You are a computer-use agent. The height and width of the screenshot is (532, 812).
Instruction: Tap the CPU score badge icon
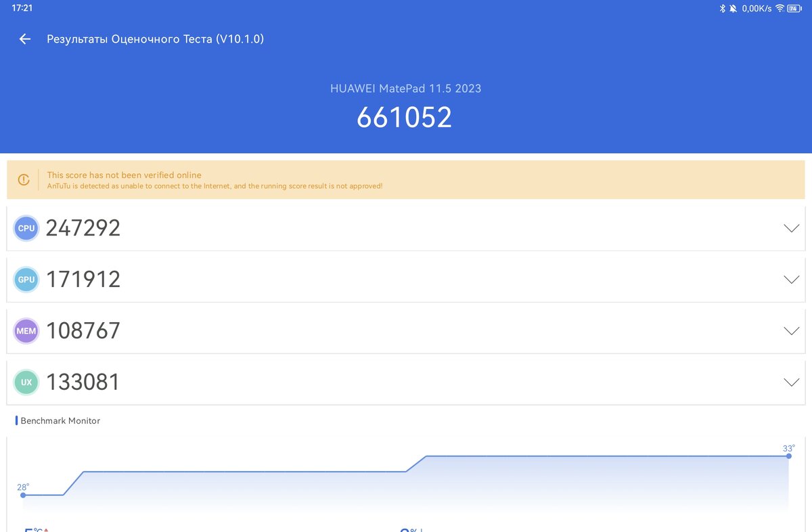pos(26,228)
